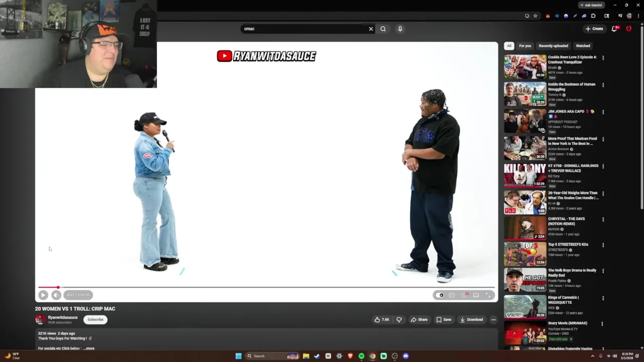Open File Explorer from the taskbar
This screenshot has height=362, width=644.
point(306,356)
